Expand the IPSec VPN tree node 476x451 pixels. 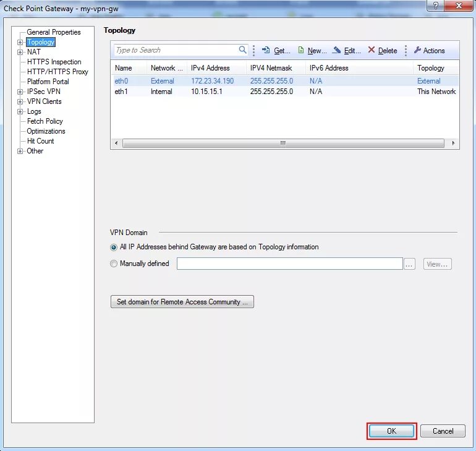20,92
